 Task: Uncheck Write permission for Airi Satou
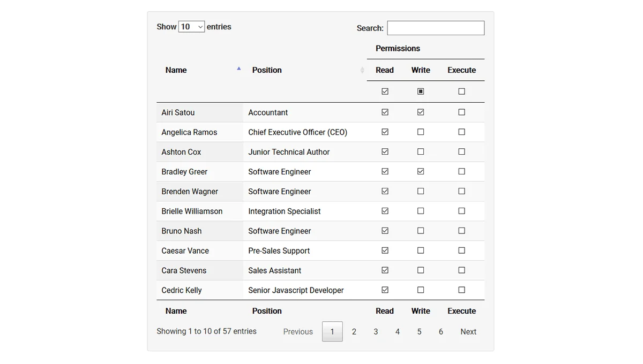[x=421, y=112]
